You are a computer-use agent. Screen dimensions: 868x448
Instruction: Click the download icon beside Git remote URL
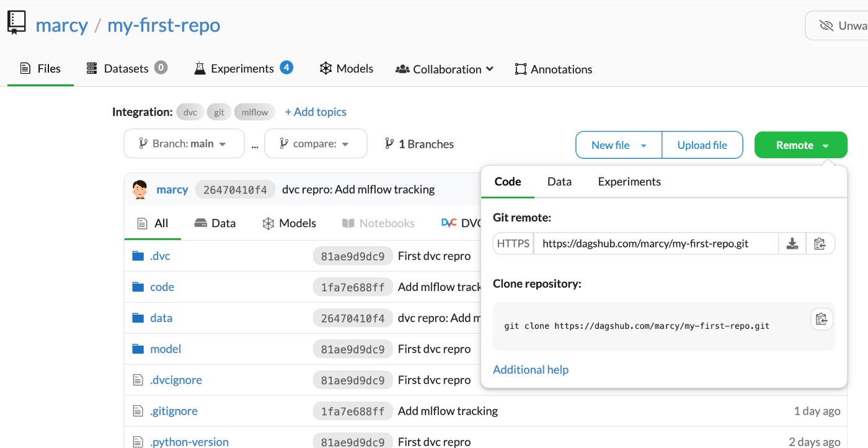point(792,244)
